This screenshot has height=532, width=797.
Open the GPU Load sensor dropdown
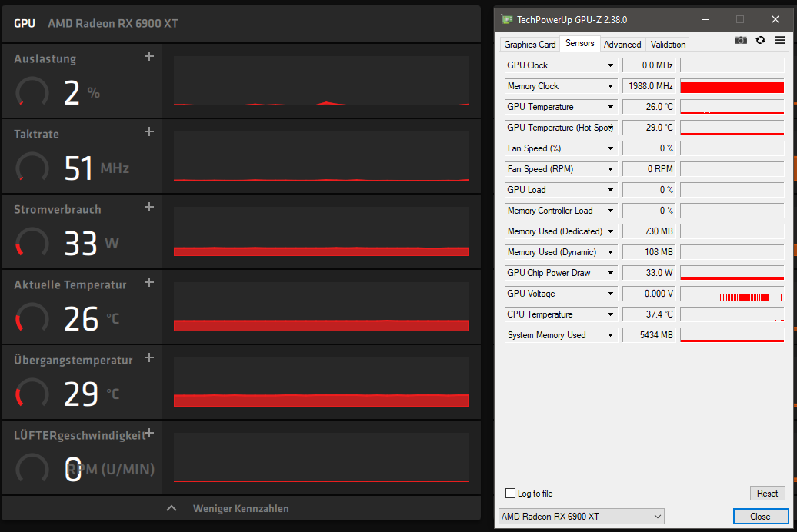pos(610,190)
